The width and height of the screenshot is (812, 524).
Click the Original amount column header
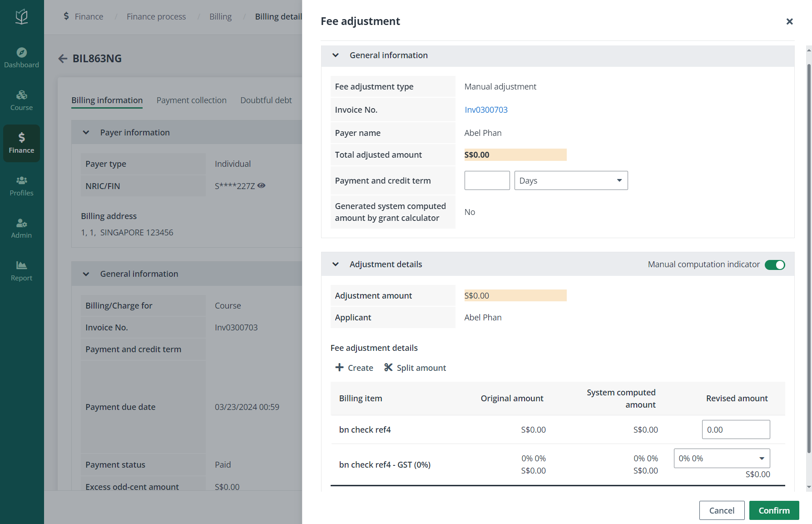click(512, 399)
